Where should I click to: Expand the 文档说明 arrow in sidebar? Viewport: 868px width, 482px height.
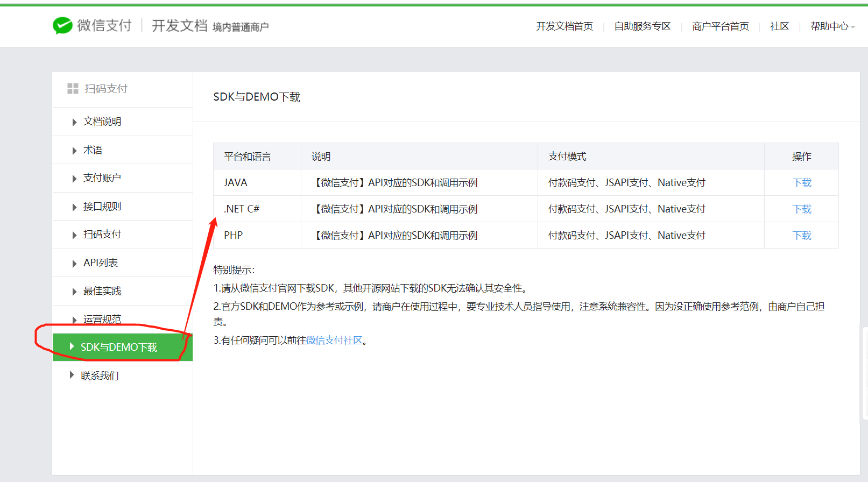click(74, 122)
